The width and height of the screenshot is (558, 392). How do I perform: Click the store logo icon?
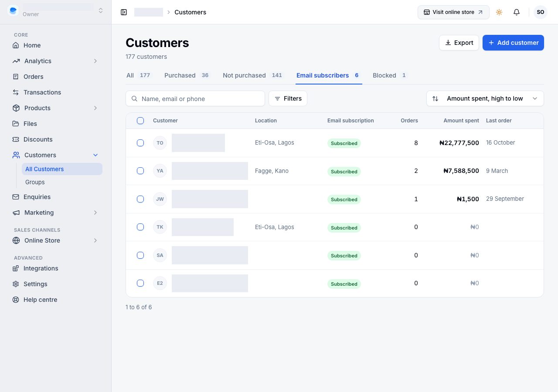tap(13, 10)
